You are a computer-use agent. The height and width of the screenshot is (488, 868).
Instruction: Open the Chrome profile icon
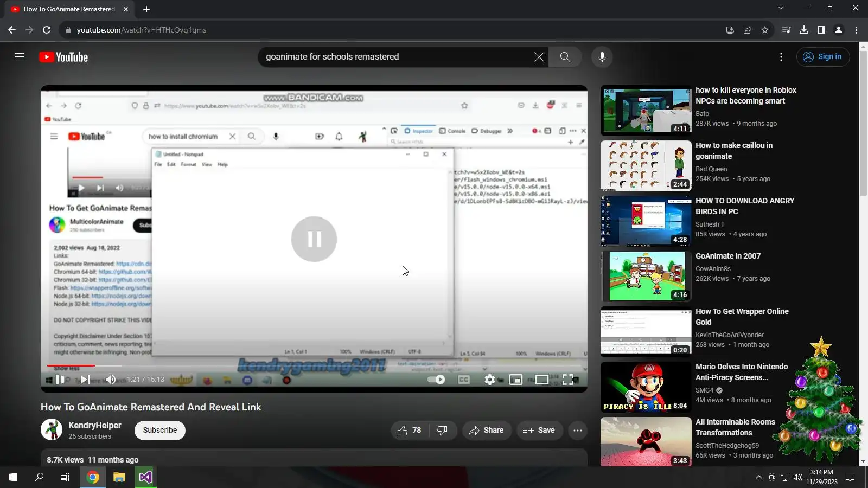839,30
